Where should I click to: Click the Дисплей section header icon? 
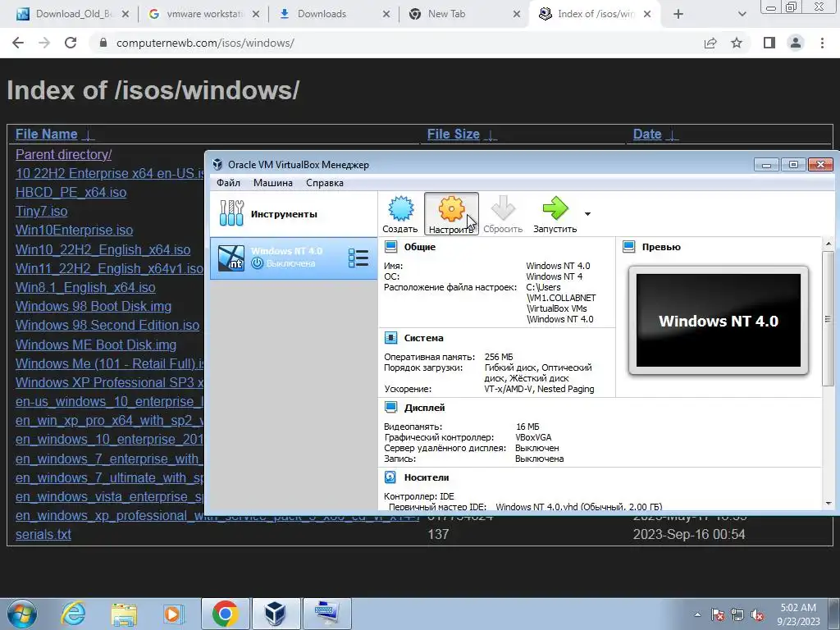coord(391,408)
